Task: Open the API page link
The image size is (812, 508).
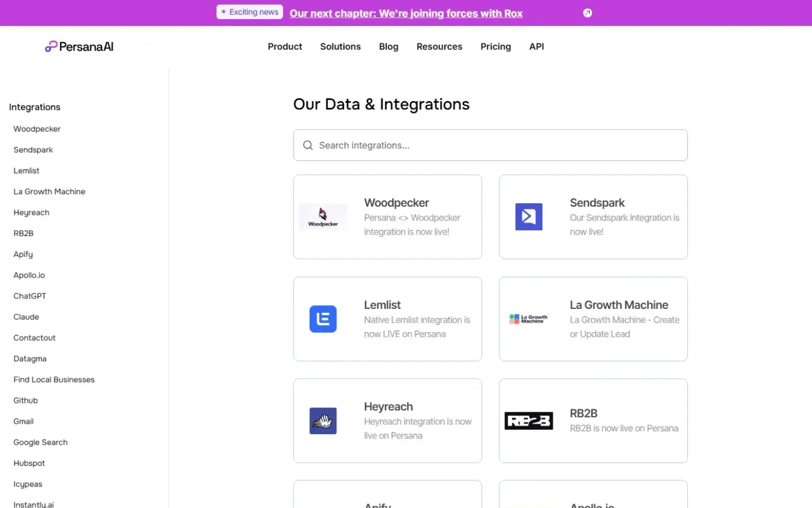Action: click(x=536, y=46)
